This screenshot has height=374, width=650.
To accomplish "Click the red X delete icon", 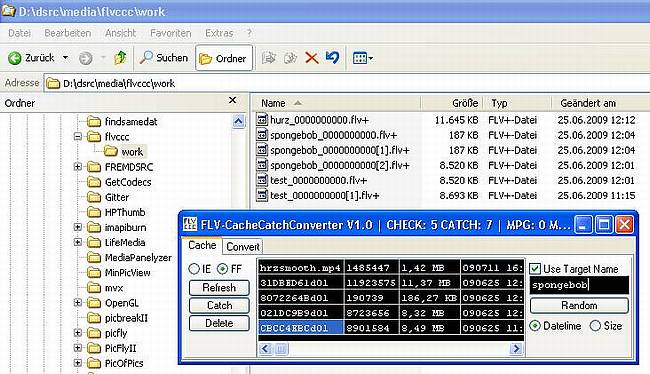I will click(x=312, y=58).
